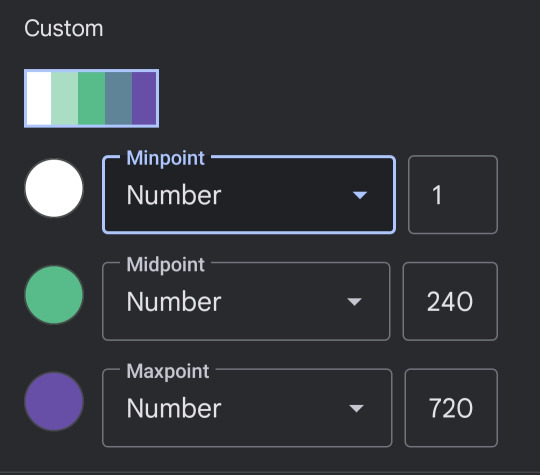Select the Custom color scale preview

point(91,98)
